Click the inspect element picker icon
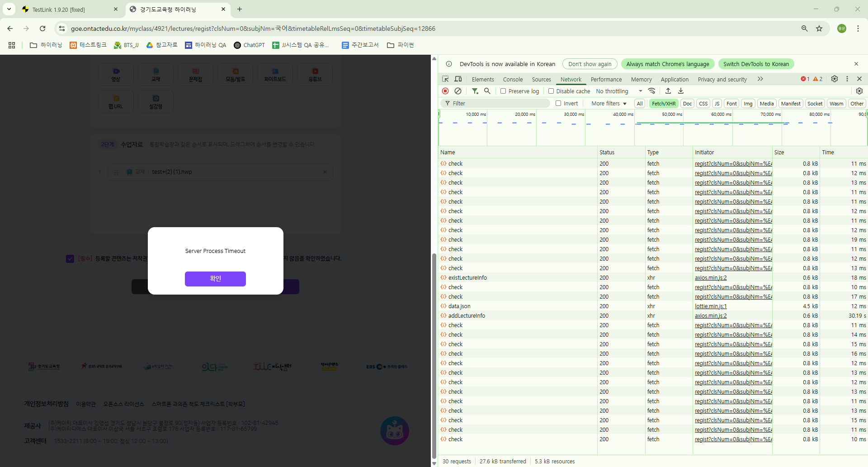Screen dimensions: 868x467 pos(445,79)
